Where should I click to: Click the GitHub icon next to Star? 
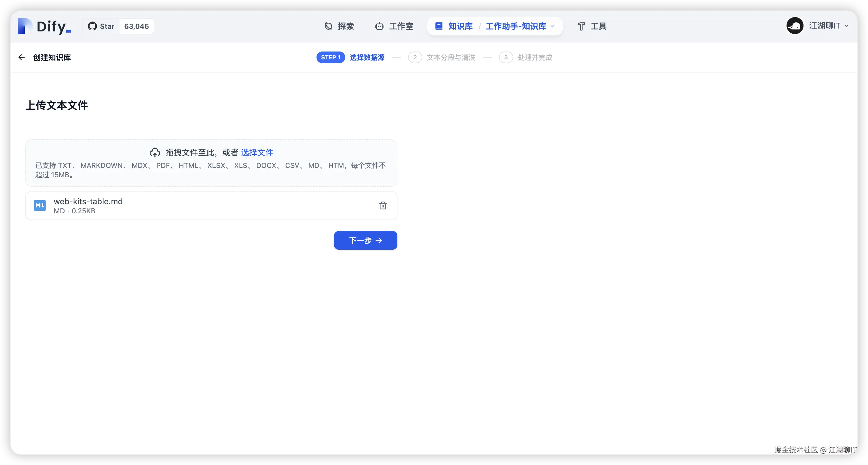click(92, 26)
